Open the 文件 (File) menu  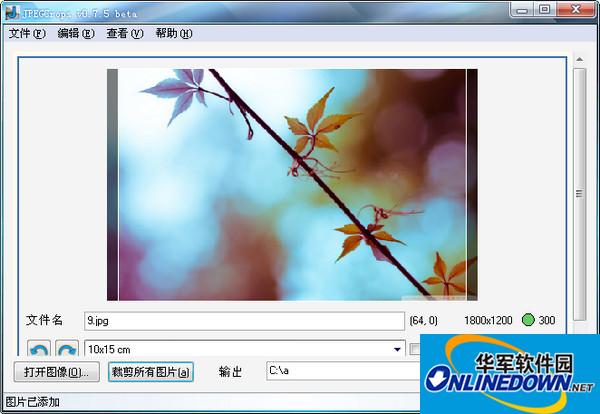27,33
